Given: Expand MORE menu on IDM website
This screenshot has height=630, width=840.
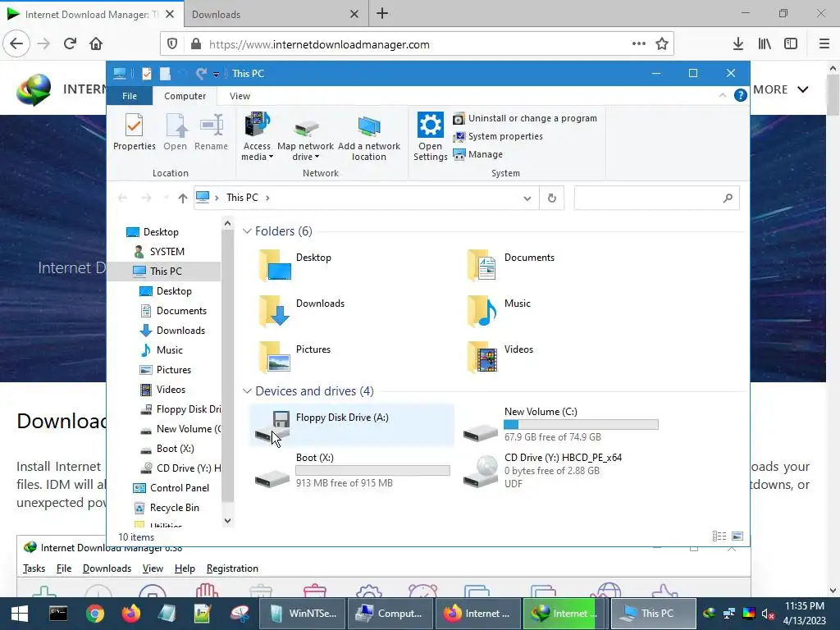Looking at the screenshot, I should click(781, 90).
